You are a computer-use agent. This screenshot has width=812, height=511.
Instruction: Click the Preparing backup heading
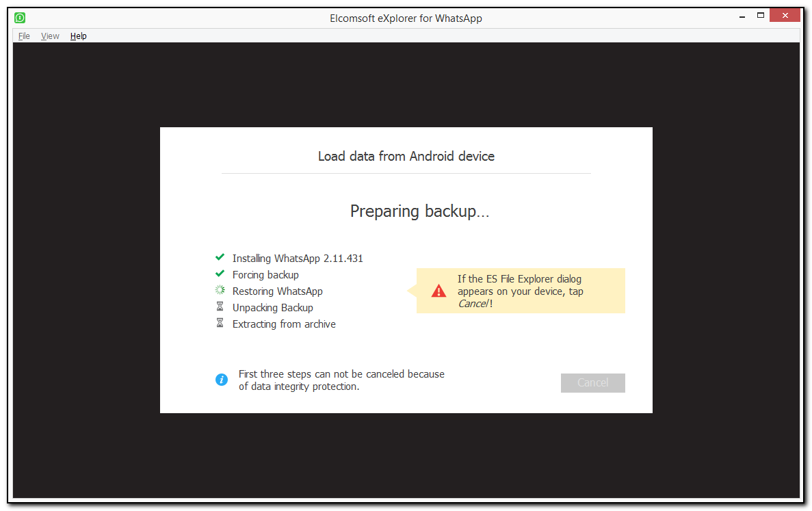tap(419, 211)
